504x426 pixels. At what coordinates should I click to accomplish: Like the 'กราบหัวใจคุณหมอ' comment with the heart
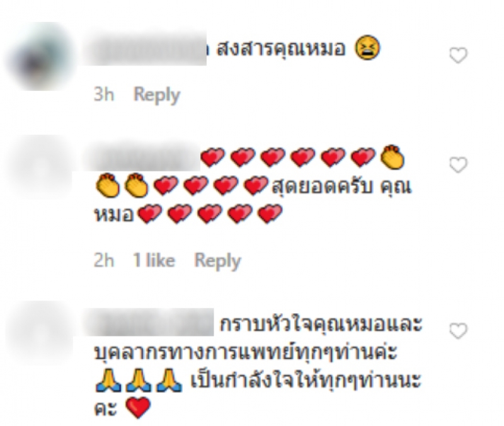pyautogui.click(x=458, y=331)
